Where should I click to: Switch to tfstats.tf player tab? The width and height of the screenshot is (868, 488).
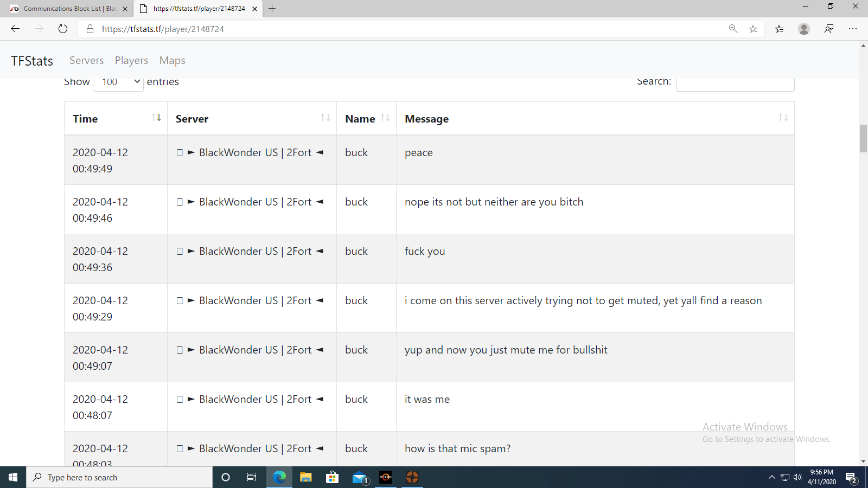tap(199, 9)
